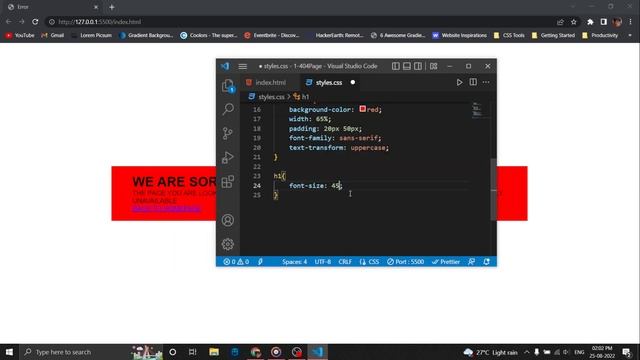Click unsaved dot on styles.css tab

353,82
